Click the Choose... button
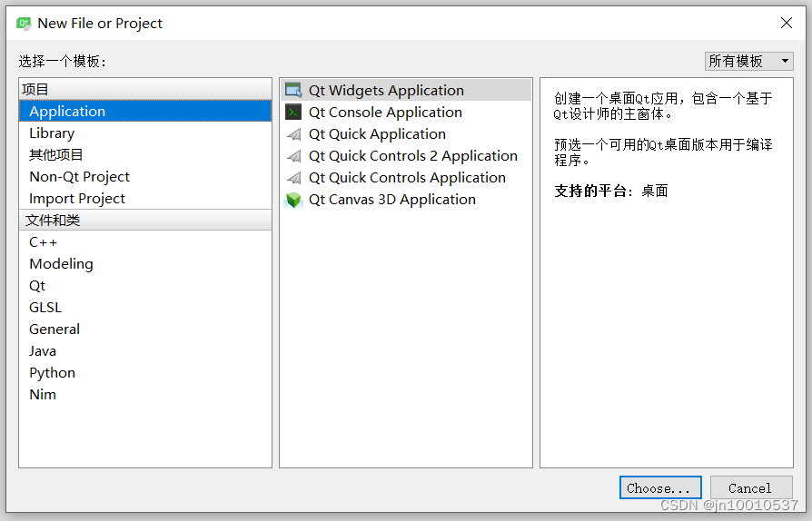 coord(660,487)
